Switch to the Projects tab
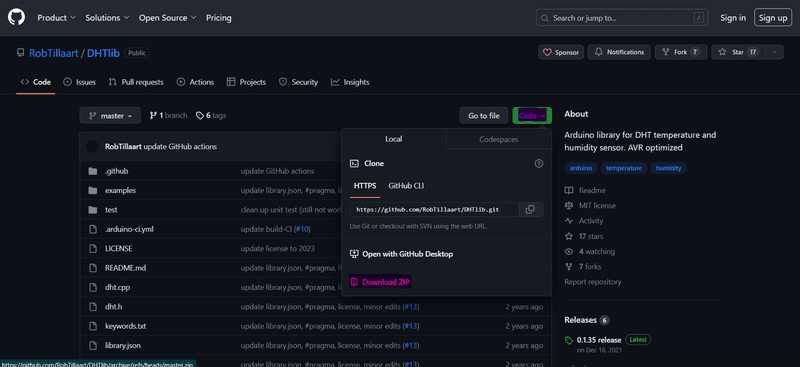Screen dimensions: 800x367 pyautogui.click(x=246, y=82)
